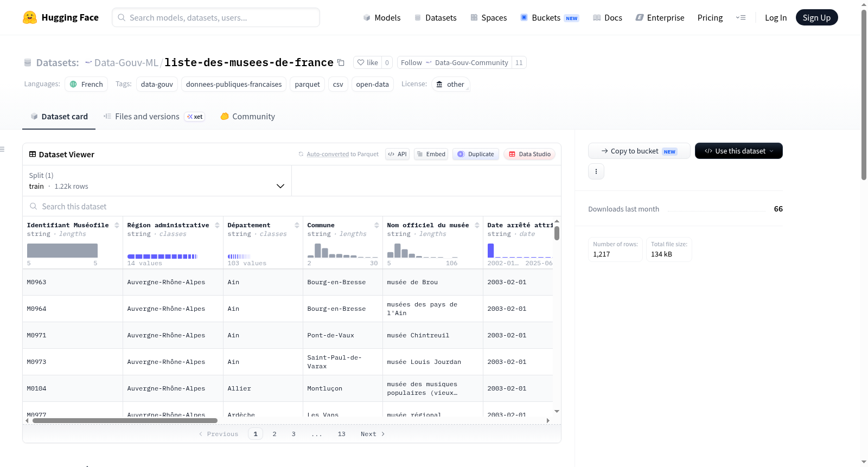Open the Enterprise page

coord(660,17)
